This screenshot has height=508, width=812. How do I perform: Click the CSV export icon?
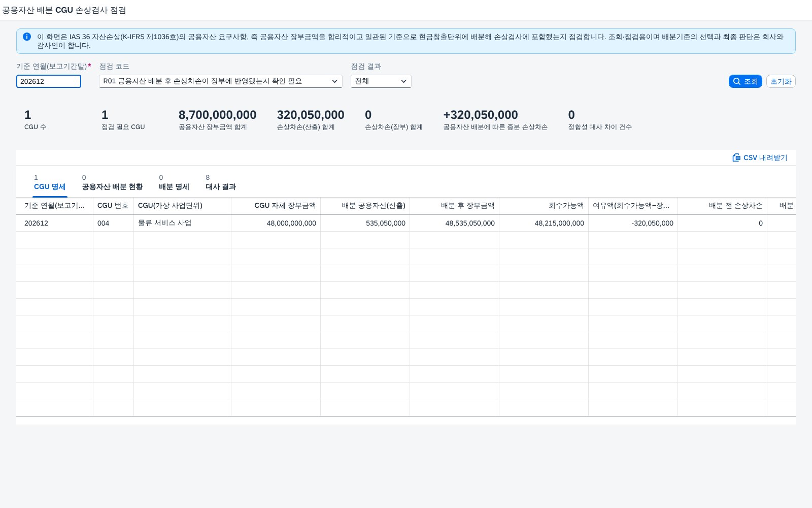point(736,157)
